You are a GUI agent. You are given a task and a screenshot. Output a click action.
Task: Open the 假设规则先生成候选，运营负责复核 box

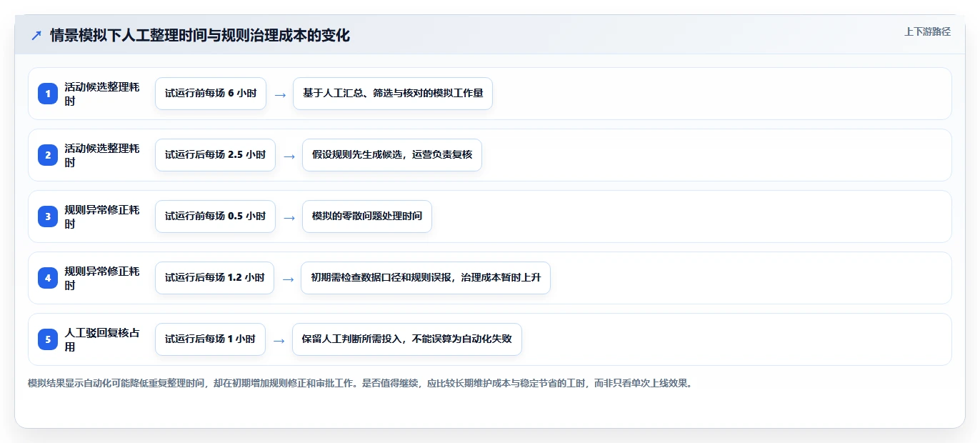point(392,155)
